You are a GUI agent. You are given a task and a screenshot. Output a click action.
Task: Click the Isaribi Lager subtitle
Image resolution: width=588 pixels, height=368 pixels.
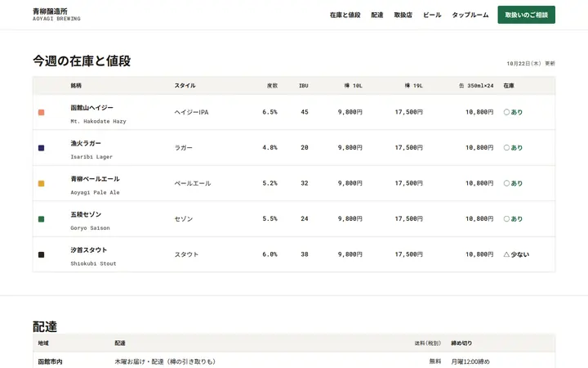click(91, 157)
